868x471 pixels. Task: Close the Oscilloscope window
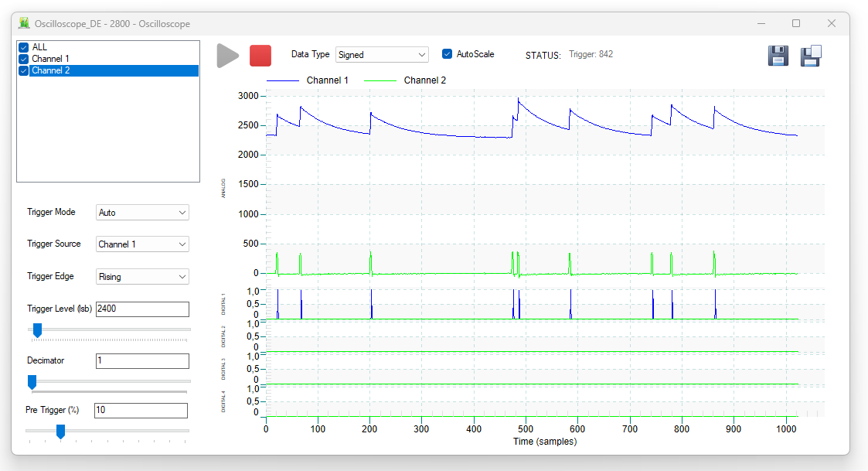tap(832, 23)
